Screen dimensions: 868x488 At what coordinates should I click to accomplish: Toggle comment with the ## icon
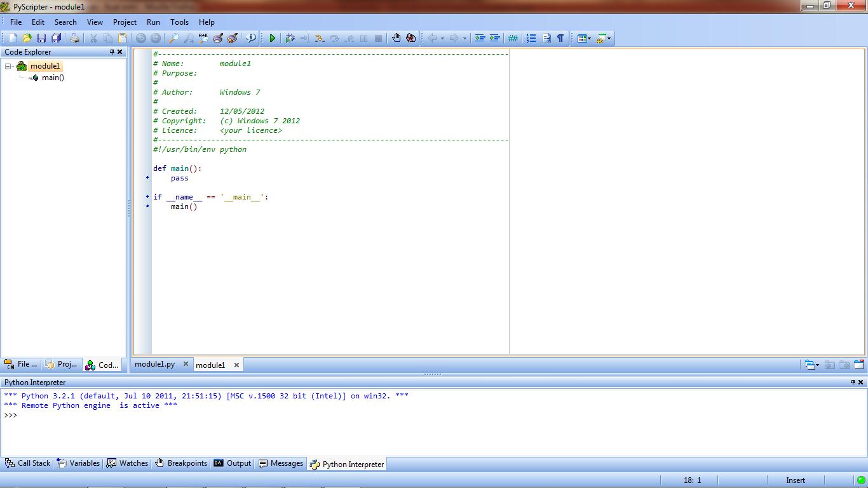coord(513,38)
